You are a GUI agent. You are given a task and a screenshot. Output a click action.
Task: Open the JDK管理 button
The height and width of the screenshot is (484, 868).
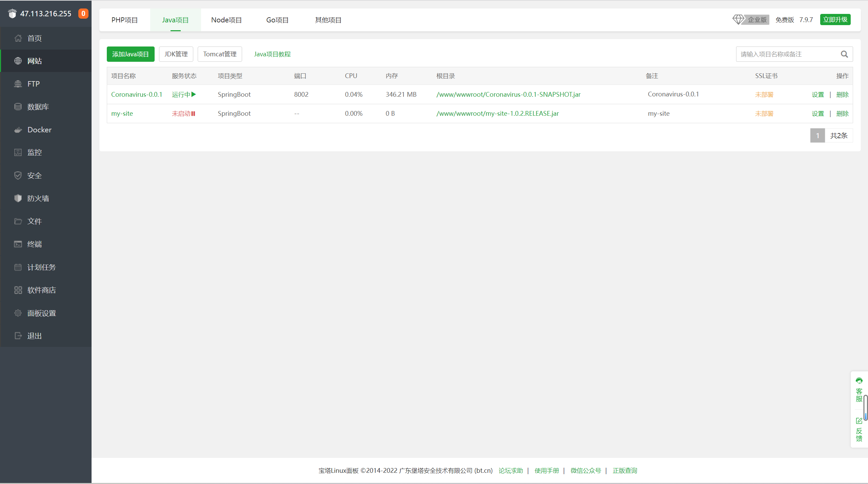tap(176, 54)
